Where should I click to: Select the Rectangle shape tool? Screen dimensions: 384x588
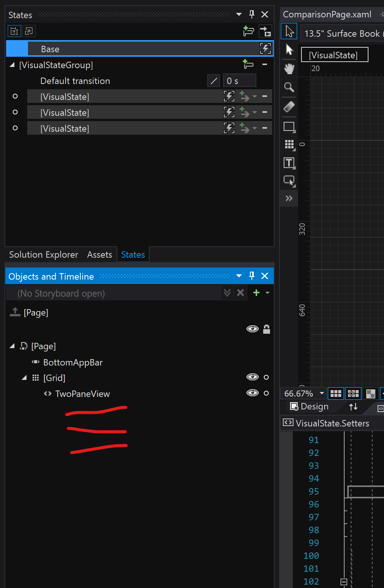coord(289,127)
